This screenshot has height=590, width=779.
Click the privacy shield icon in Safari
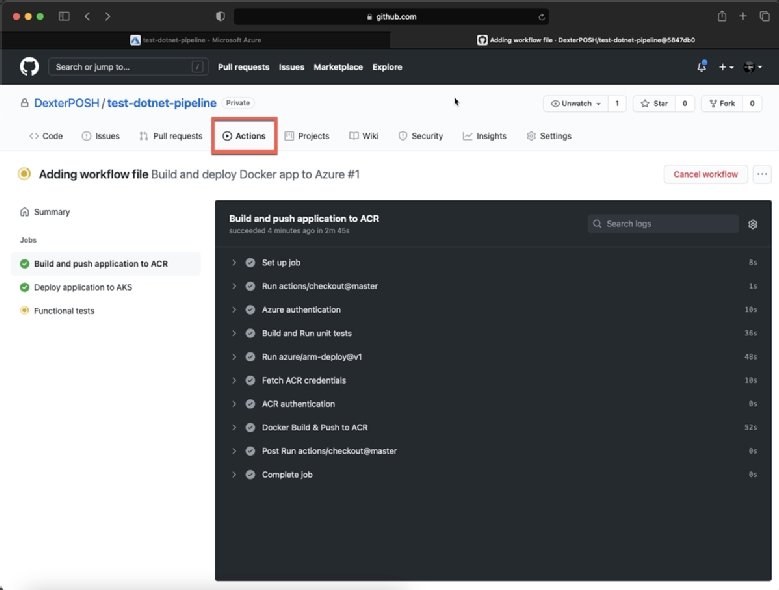click(220, 16)
